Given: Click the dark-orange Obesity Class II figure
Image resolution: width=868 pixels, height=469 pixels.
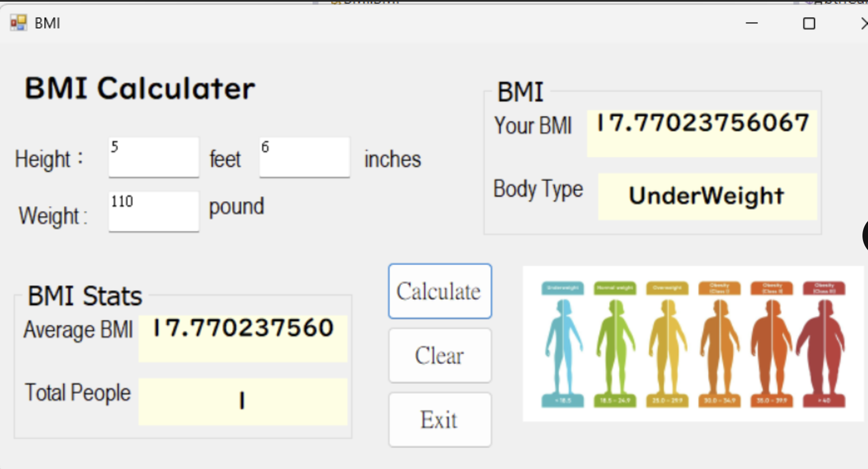Looking at the screenshot, I should 771,346.
